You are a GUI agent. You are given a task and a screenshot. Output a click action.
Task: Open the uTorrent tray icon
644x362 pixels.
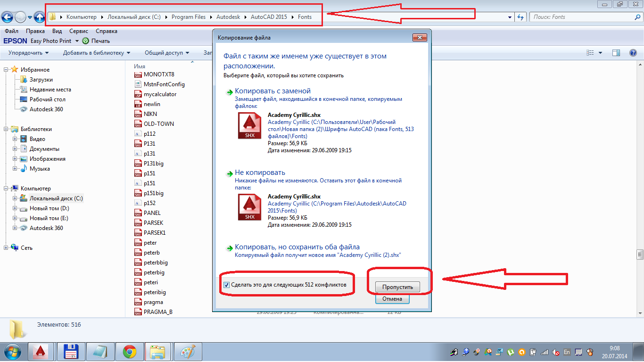click(510, 352)
